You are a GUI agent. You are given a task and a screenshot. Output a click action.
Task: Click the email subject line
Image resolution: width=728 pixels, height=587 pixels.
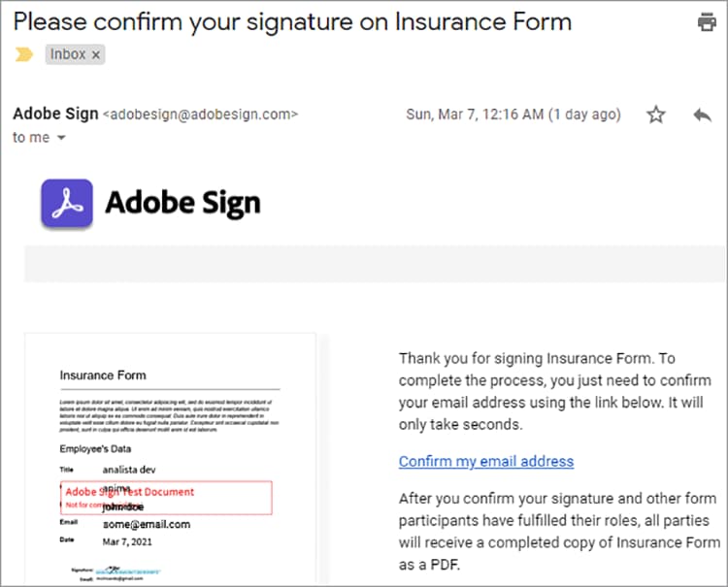292,21
